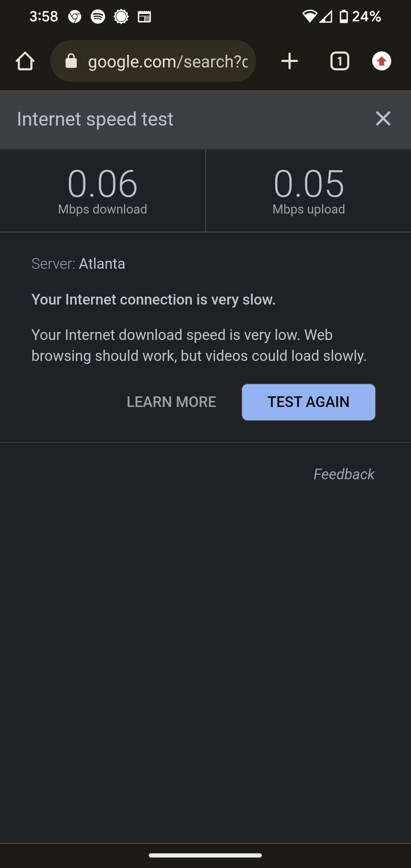Open a new tab with plus icon
Screen dimensions: 411x868
[290, 61]
